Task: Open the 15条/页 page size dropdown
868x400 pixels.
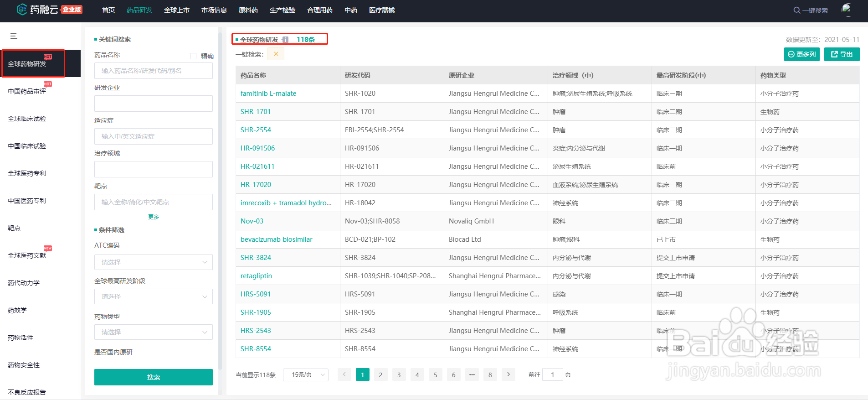Action: pos(306,374)
